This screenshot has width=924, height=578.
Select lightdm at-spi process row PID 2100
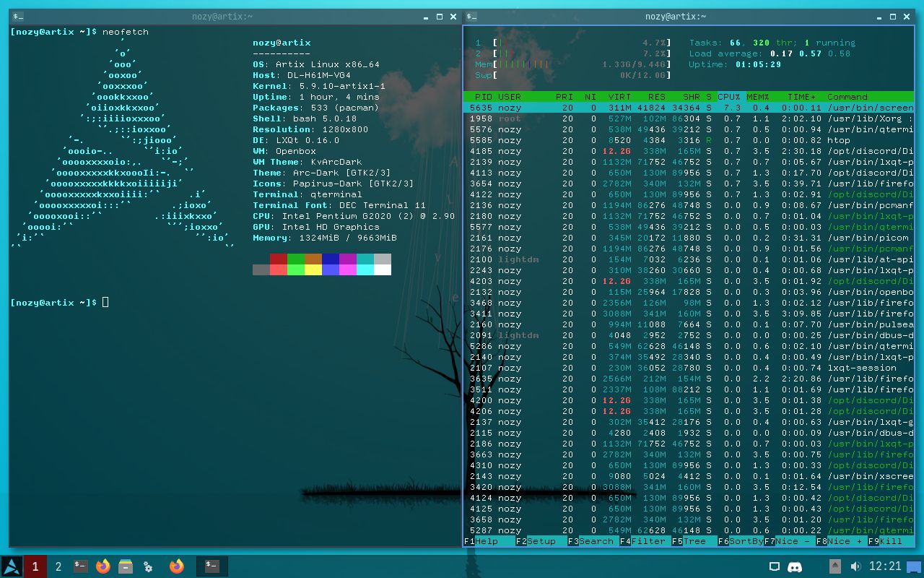pyautogui.click(x=689, y=259)
